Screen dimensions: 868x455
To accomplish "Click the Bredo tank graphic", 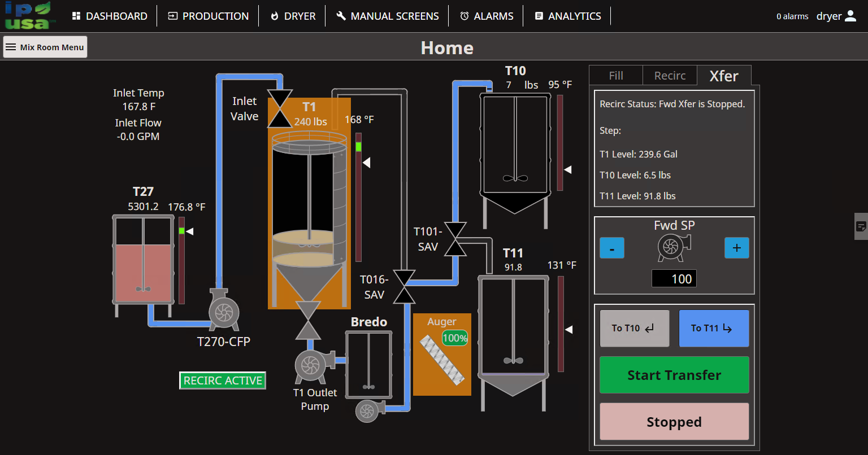I will point(368,364).
